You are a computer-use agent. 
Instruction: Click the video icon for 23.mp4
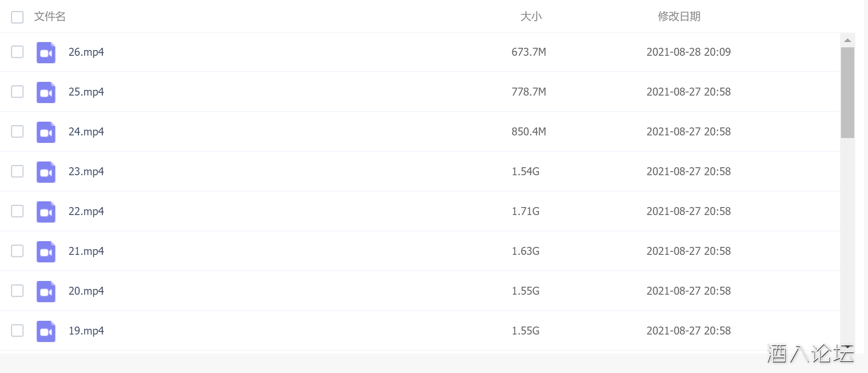click(x=46, y=172)
